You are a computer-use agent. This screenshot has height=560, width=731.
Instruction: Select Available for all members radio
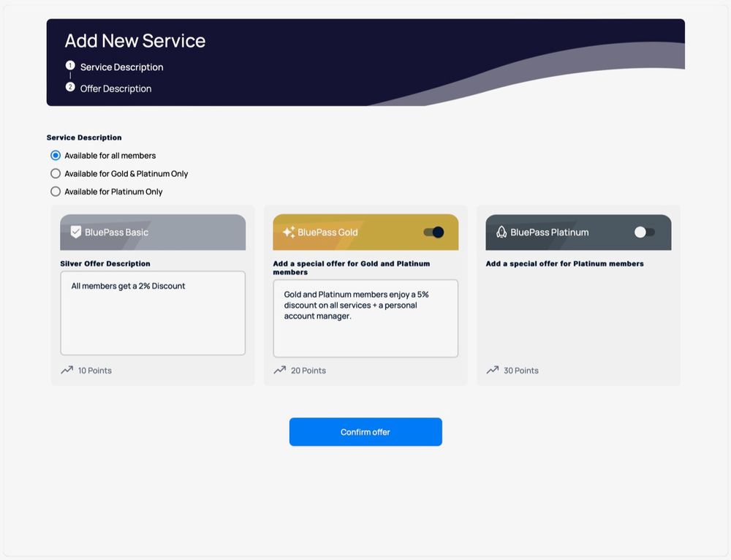(56, 156)
